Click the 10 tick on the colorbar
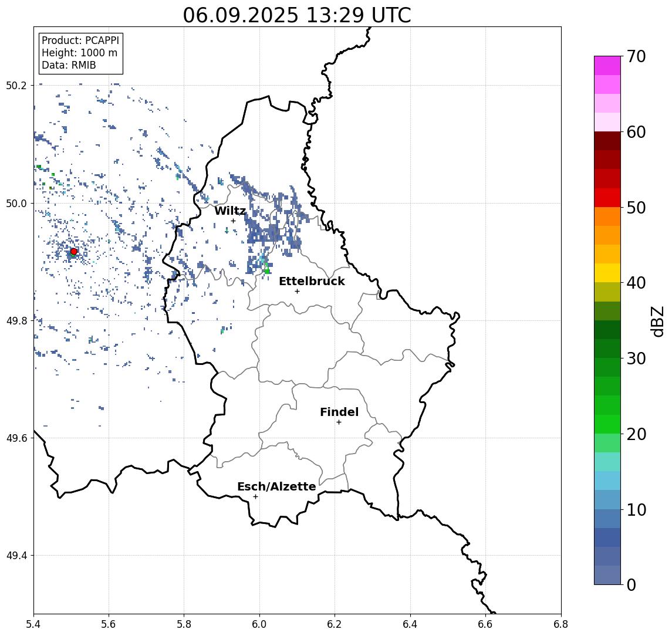The width and height of the screenshot is (672, 636). coord(636,510)
